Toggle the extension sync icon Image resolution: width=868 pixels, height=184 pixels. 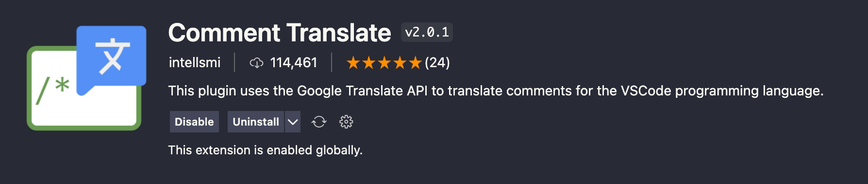pos(319,122)
